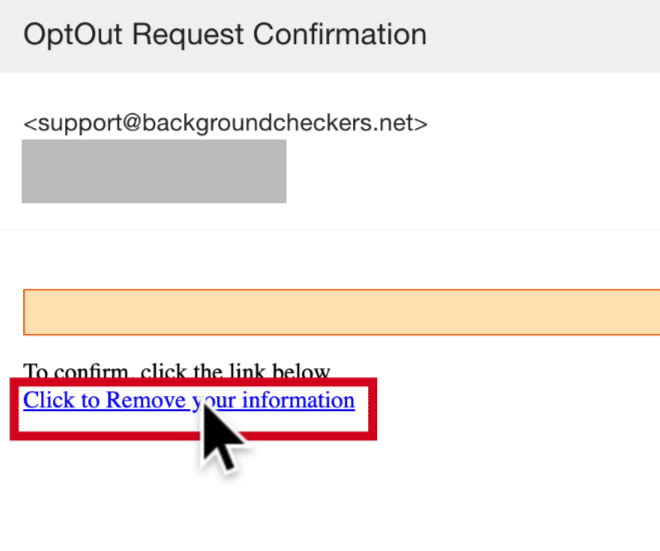Select the gray redacted recipient block
This screenshot has width=660, height=551.
[154, 171]
